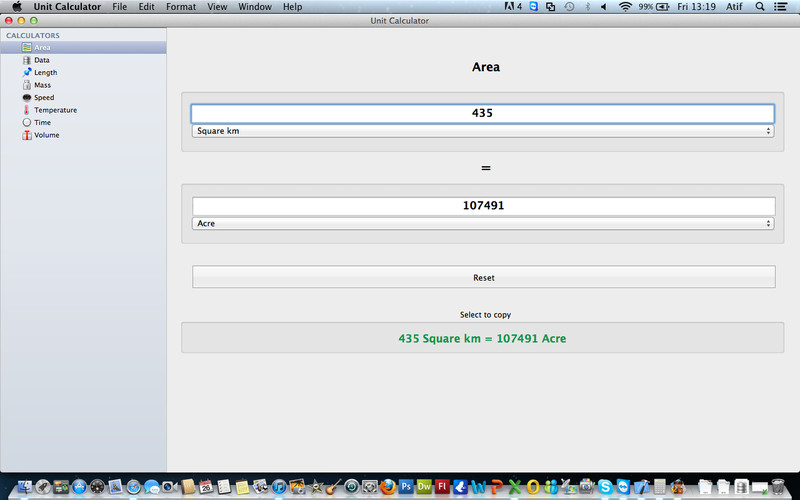Click the Reset button
Screen dimensions: 800x500
(x=484, y=277)
